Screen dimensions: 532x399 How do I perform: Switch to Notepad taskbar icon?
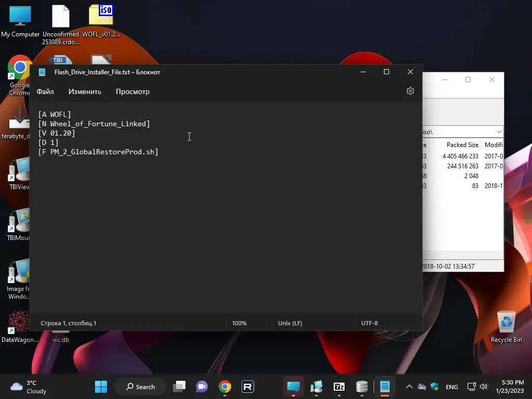(x=385, y=387)
